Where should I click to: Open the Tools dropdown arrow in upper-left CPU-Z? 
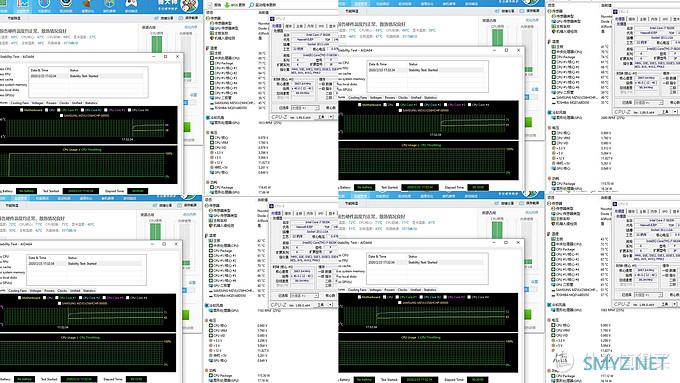pos(330,117)
